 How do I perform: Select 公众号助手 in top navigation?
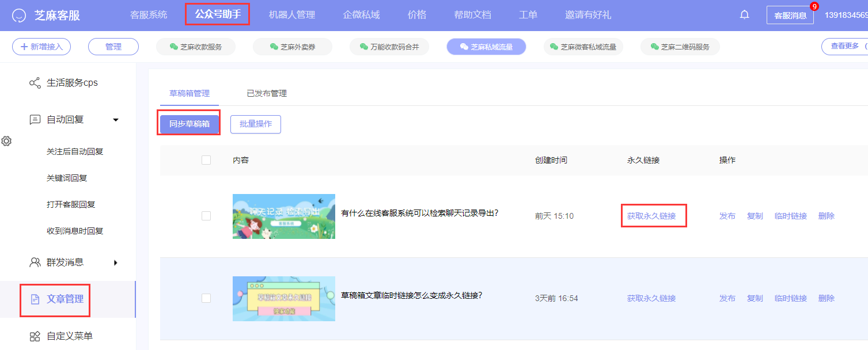coord(217,14)
